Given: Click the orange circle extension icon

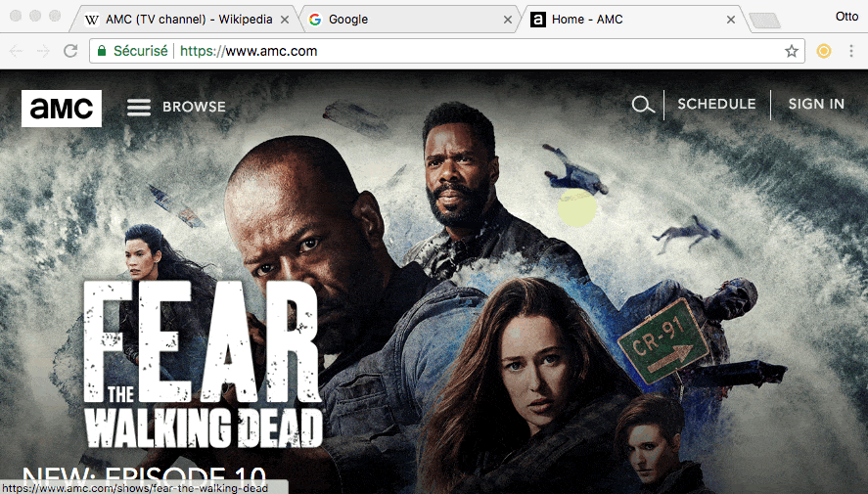Looking at the screenshot, I should pos(824,51).
